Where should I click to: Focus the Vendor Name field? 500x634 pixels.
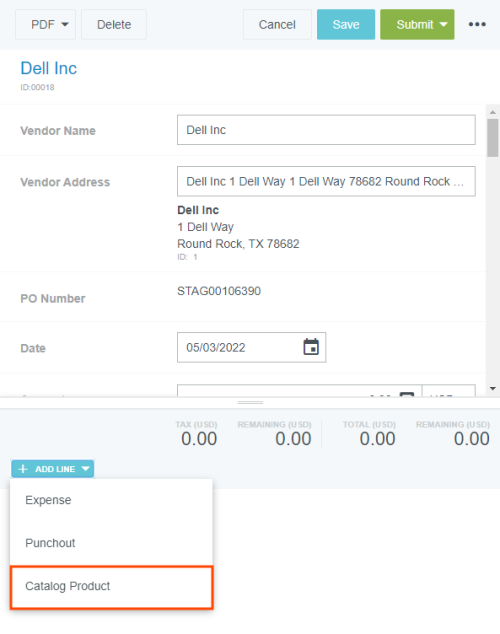(326, 130)
